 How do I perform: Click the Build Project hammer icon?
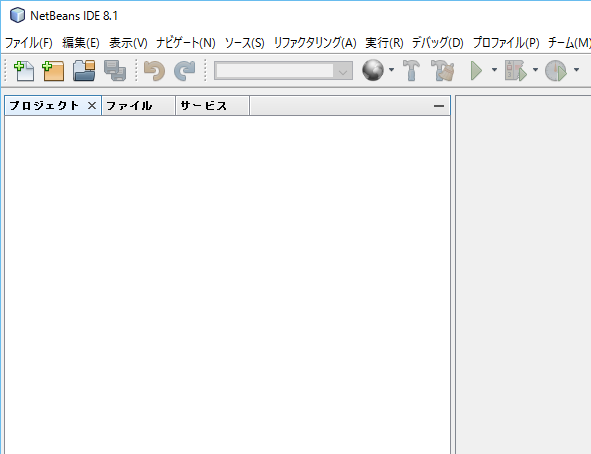pos(411,70)
